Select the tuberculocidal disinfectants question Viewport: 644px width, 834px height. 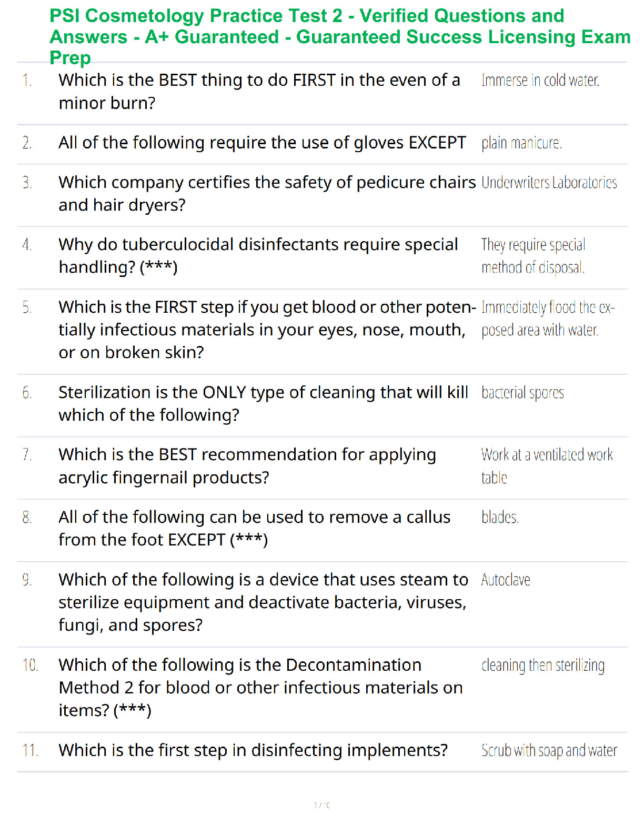[258, 256]
